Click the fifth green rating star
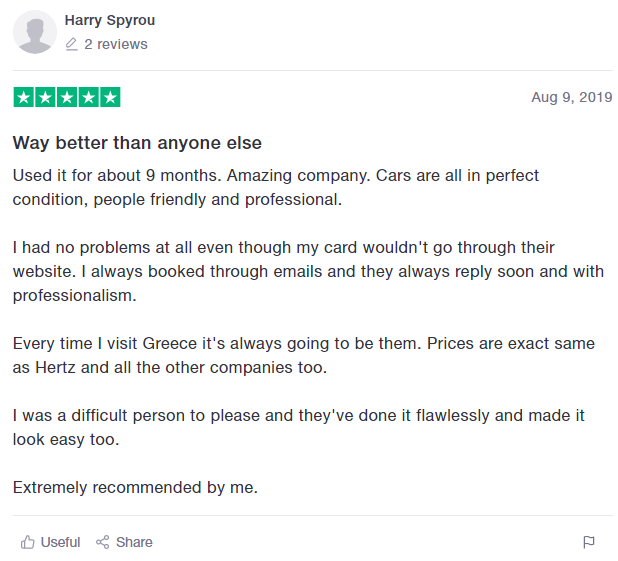Image resolution: width=618 pixels, height=561 pixels. click(110, 97)
